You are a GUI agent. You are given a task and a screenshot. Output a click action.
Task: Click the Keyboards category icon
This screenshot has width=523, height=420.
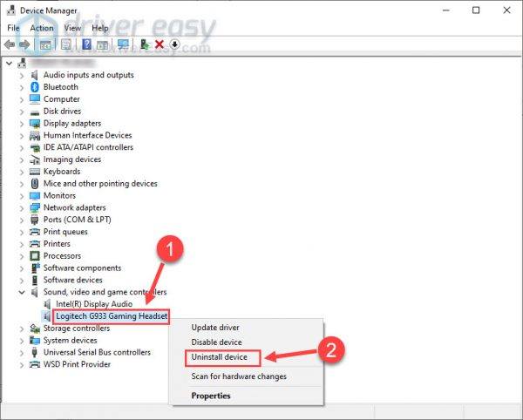(35, 172)
